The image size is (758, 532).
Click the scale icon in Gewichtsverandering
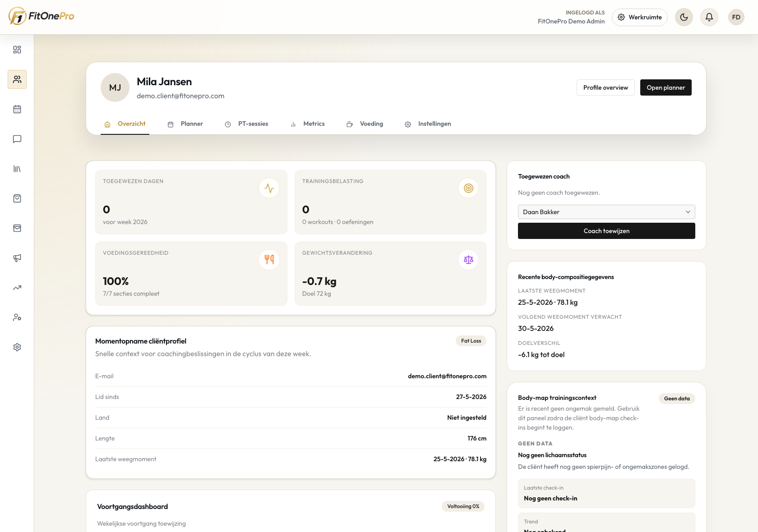468,260
